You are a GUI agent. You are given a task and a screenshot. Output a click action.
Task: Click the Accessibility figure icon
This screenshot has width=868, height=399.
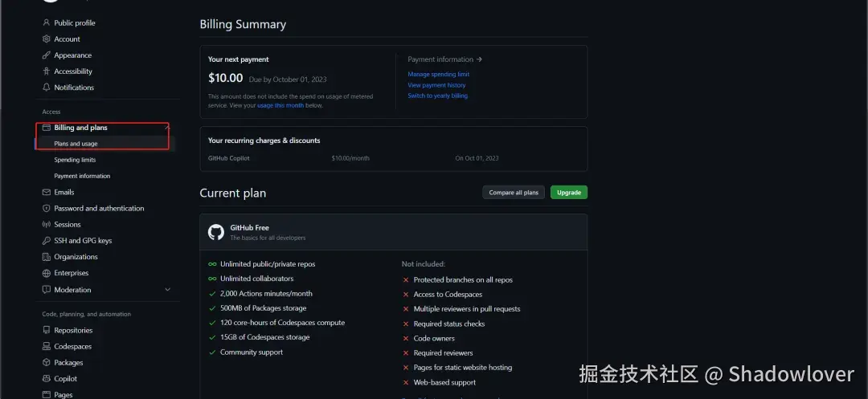click(47, 71)
